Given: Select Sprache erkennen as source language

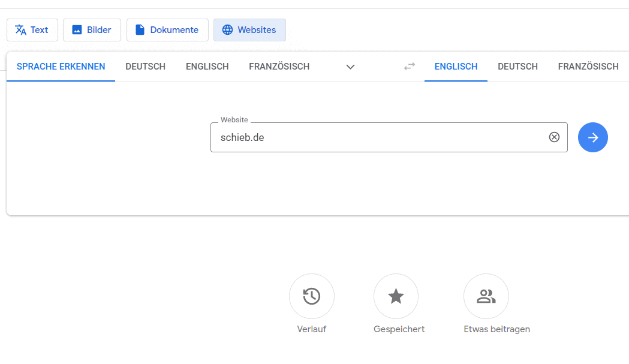Looking at the screenshot, I should 61,67.
